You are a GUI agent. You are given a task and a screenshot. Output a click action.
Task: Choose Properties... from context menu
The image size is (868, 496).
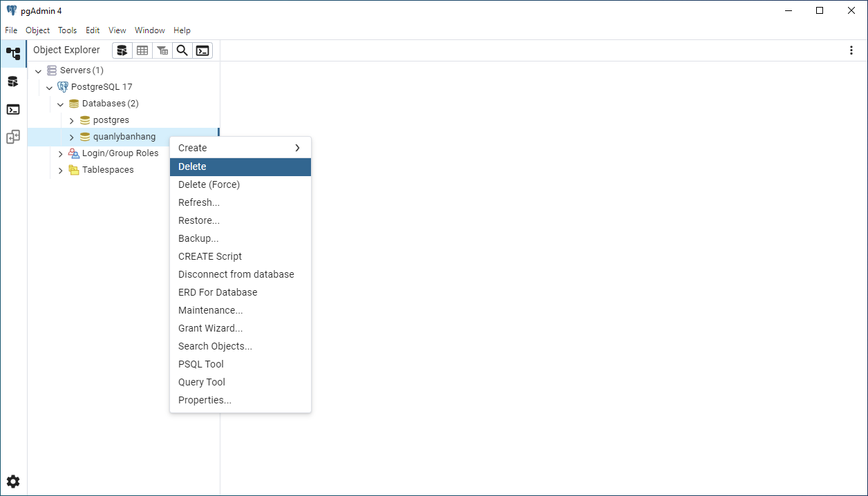[205, 400]
